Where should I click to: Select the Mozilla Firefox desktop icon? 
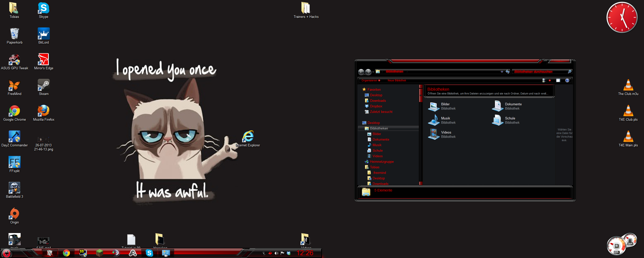(44, 113)
